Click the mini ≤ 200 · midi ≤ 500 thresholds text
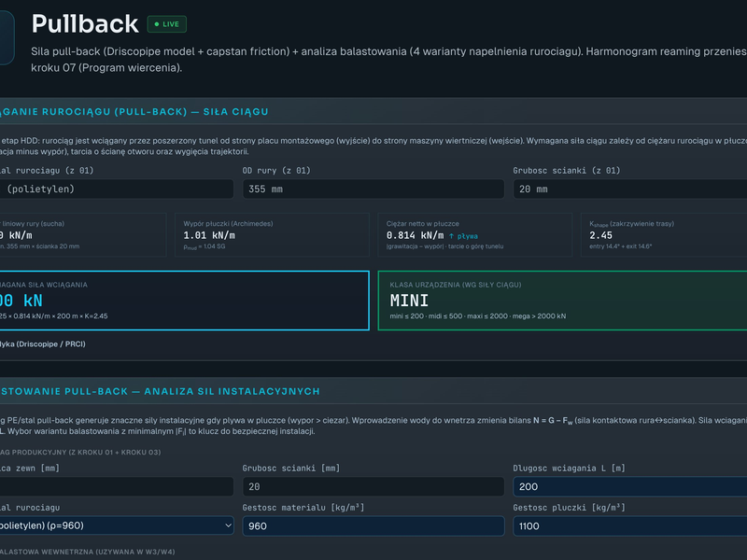Image resolution: width=747 pixels, height=560 pixels. [478, 316]
